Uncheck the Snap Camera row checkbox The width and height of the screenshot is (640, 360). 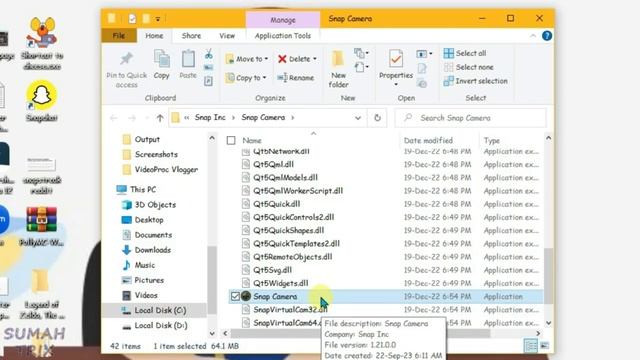tap(235, 296)
